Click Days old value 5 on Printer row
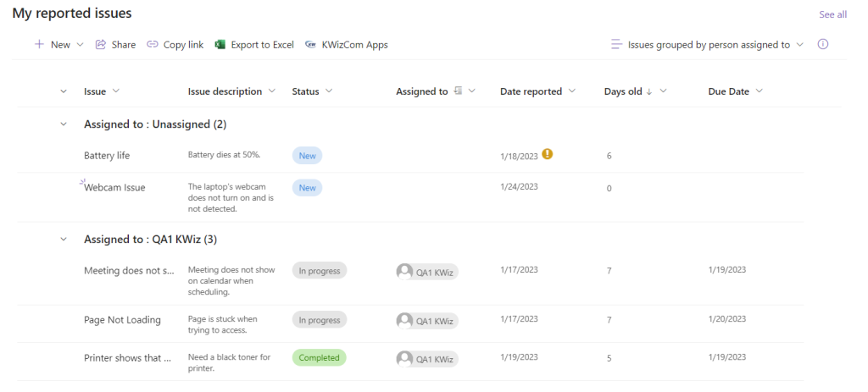Viewport: 868px width, 392px height. pos(609,358)
